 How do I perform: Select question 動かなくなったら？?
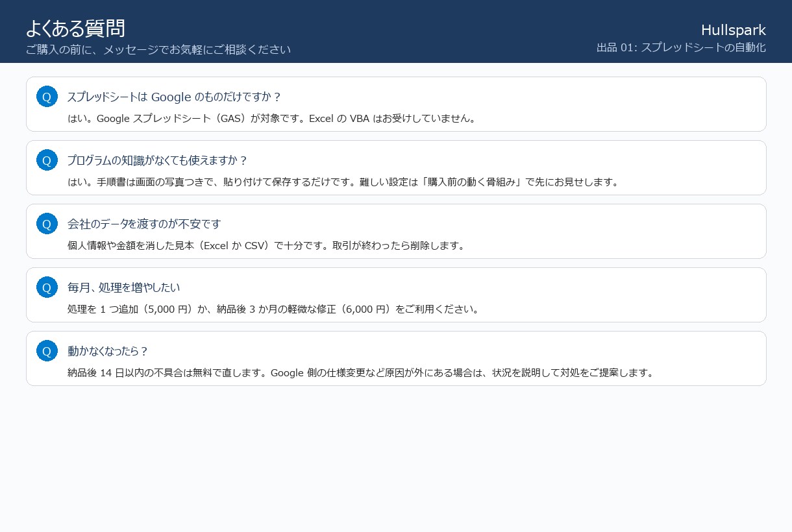(108, 351)
